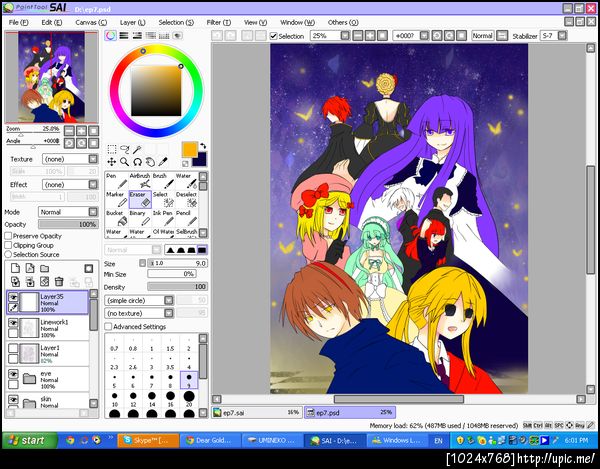This screenshot has height=469, width=600.
Task: Open the Effect dropdown
Action: tap(70, 184)
